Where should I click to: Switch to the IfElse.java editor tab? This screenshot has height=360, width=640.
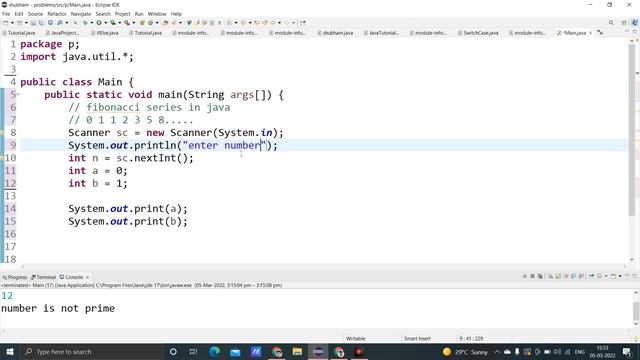pyautogui.click(x=105, y=33)
